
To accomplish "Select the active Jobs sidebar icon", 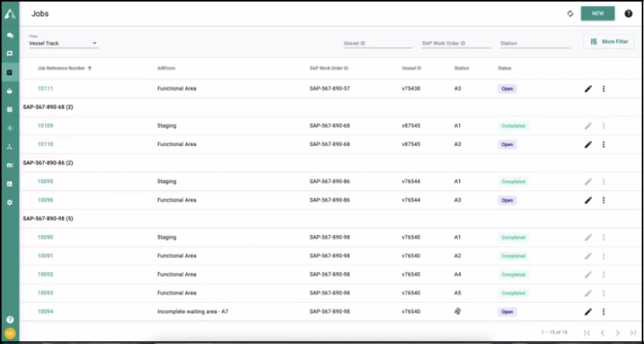I will 10,73.
